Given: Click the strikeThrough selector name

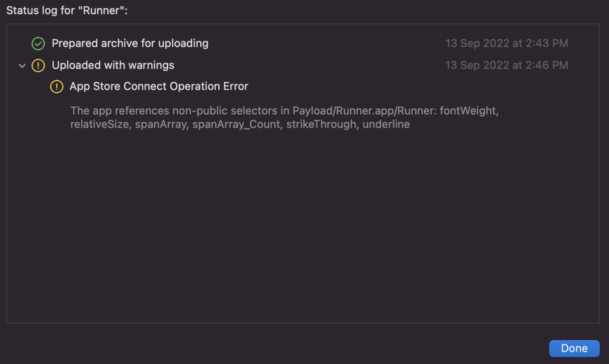Looking at the screenshot, I should [321, 124].
